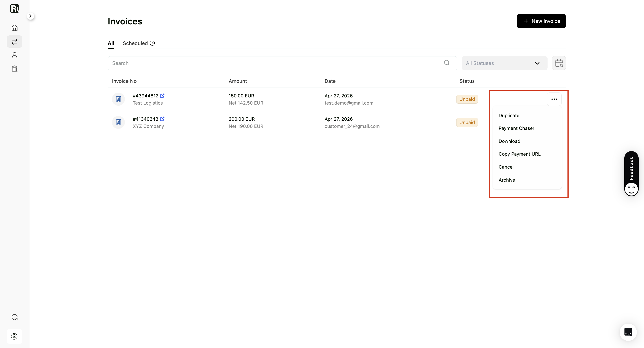The image size is (644, 348).
Task: Click the Test Logistics customer name
Action: point(147,103)
